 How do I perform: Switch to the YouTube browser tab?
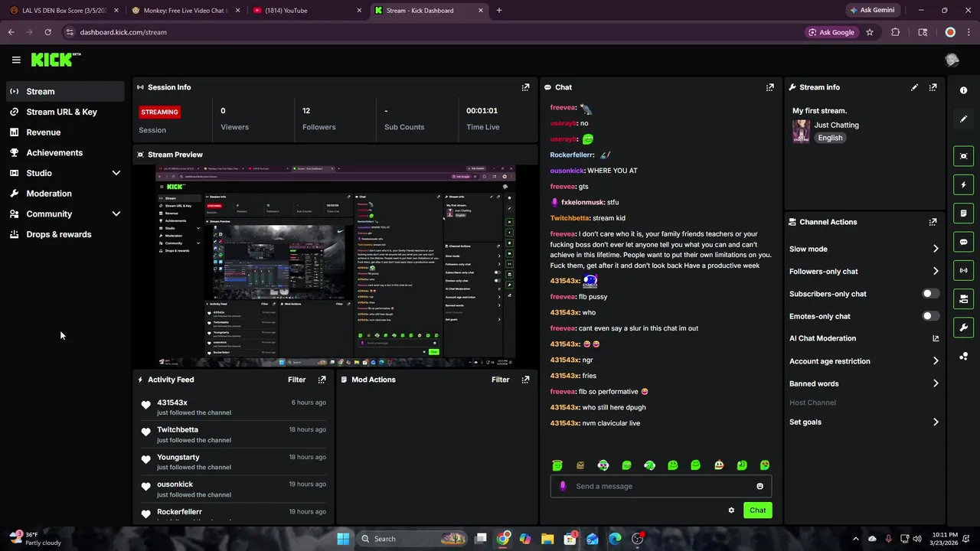(x=306, y=11)
